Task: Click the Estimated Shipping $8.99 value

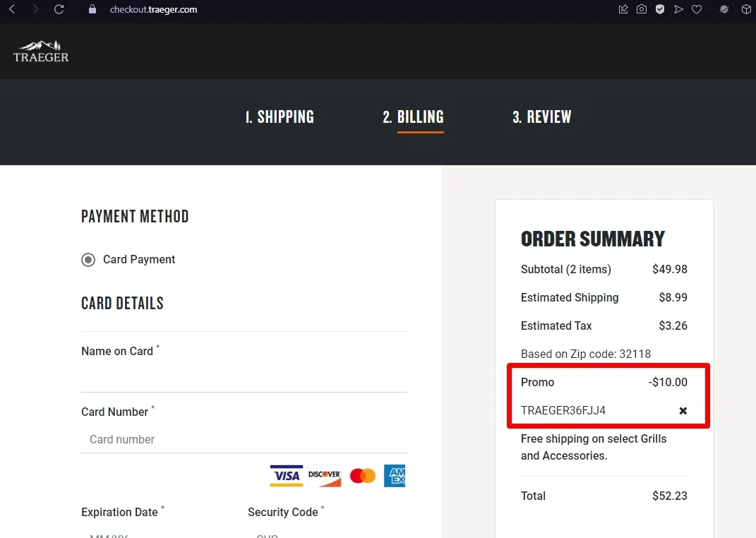Action: point(673,297)
